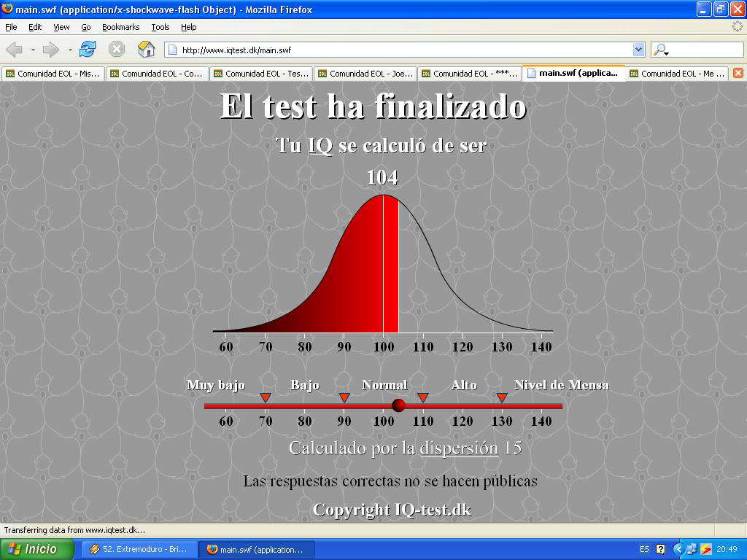Screen dimensions: 747x560
Task: Click the IQ result value 104
Action: pyautogui.click(x=382, y=178)
